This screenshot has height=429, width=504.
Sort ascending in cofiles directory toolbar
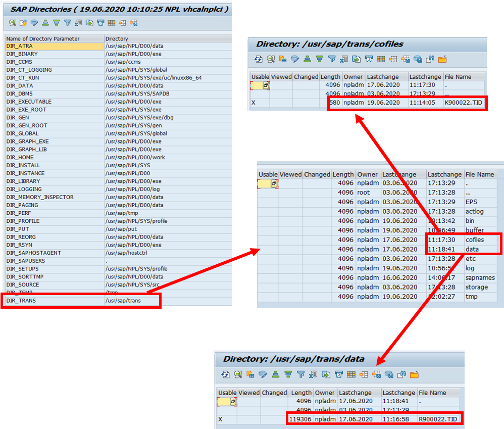click(307, 59)
